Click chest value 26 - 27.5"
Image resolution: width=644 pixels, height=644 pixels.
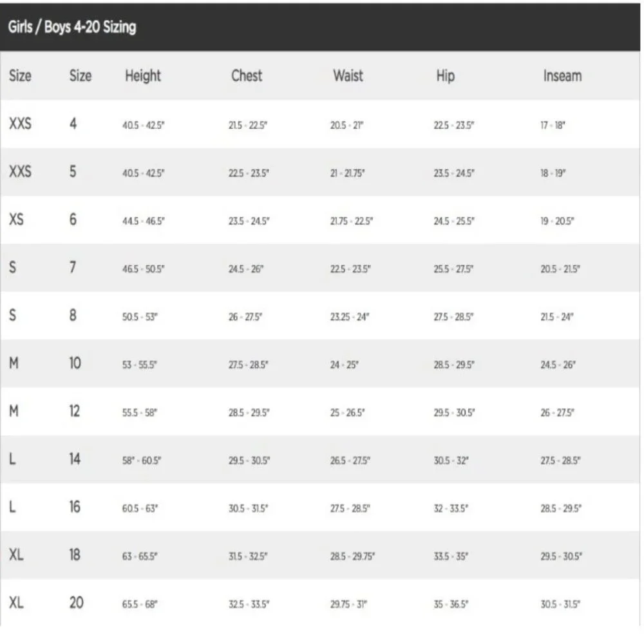245,317
